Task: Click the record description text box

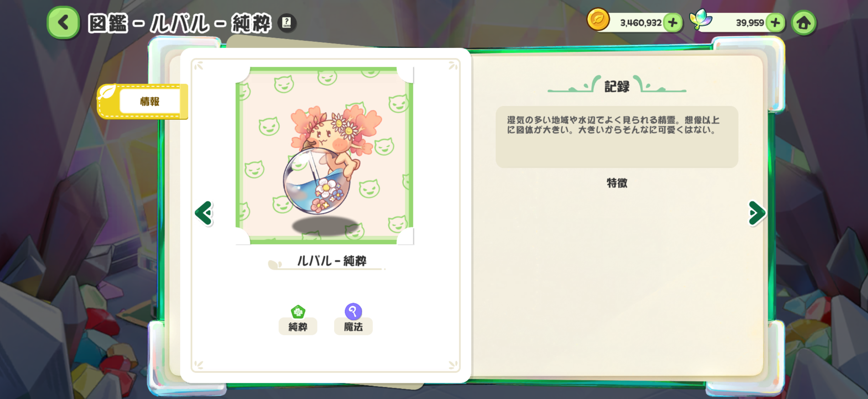Action: (x=617, y=137)
